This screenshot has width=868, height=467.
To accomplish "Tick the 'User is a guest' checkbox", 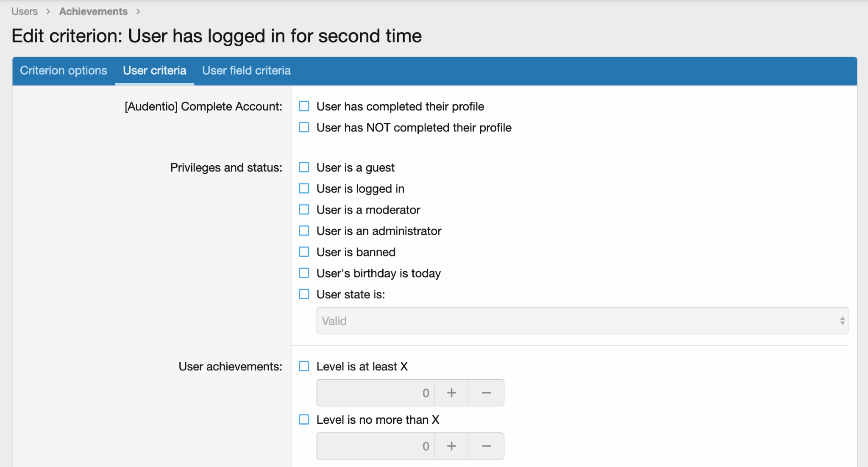I will 304,167.
